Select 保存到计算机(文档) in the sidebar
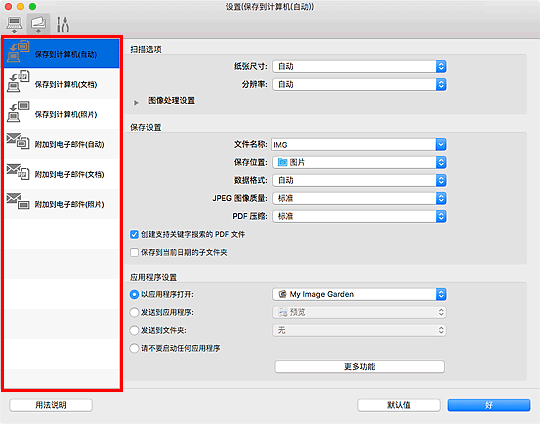This screenshot has height=424, width=540. [x=62, y=83]
